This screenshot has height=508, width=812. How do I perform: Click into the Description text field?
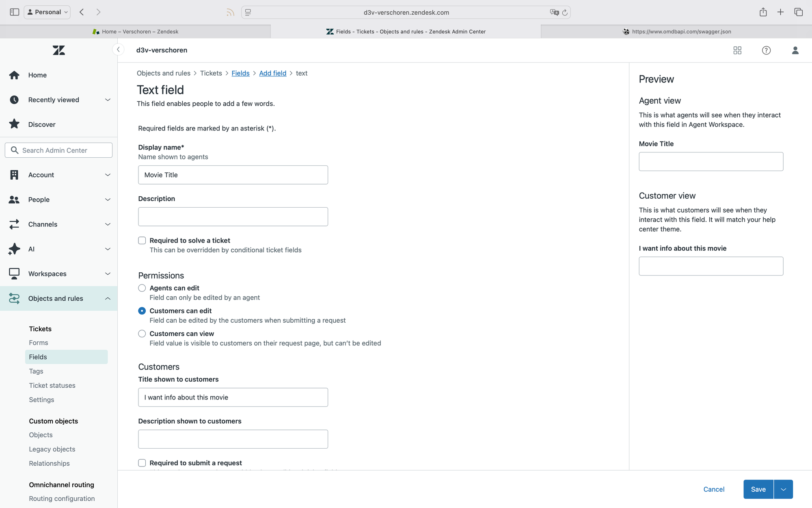point(233,217)
